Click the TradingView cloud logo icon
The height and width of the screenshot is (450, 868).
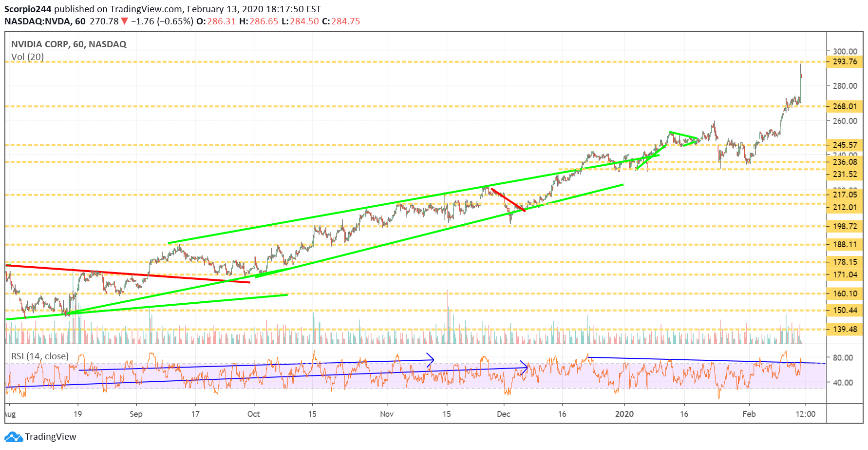(x=13, y=436)
